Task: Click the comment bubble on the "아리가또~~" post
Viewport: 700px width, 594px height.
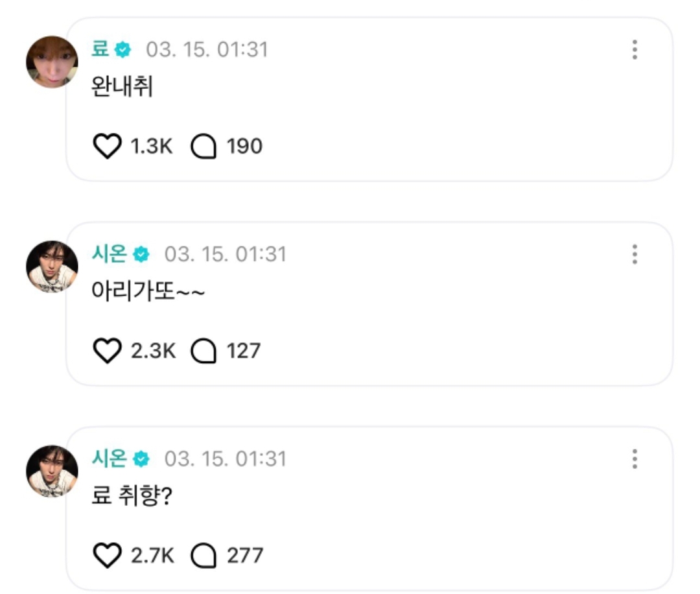Action: click(x=203, y=351)
